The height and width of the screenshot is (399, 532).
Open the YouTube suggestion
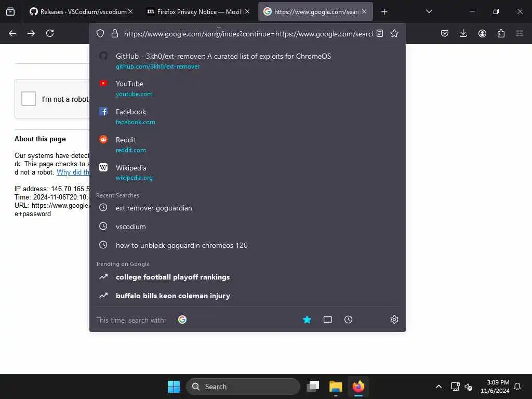pos(247,88)
